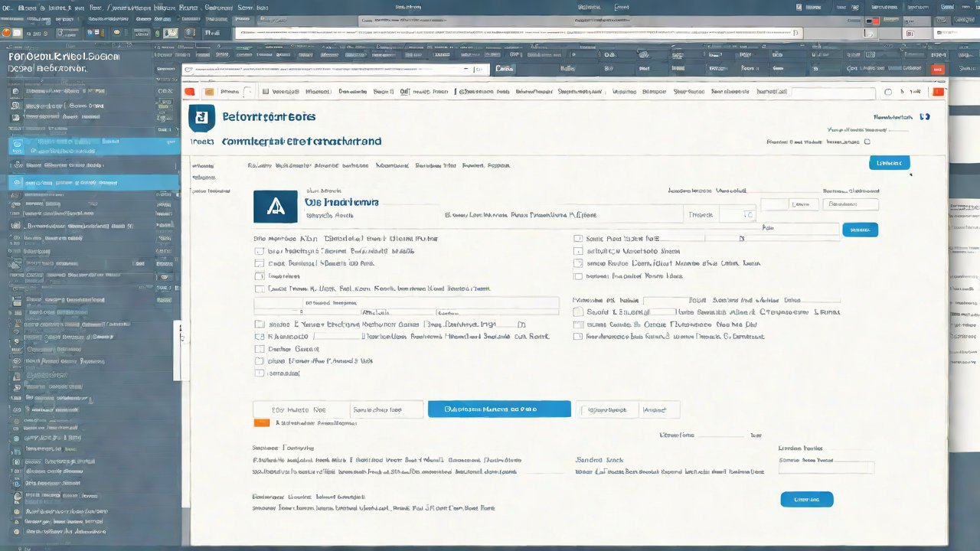The width and height of the screenshot is (980, 551).
Task: Tick the last checkbox in left form column
Action: pos(260,373)
